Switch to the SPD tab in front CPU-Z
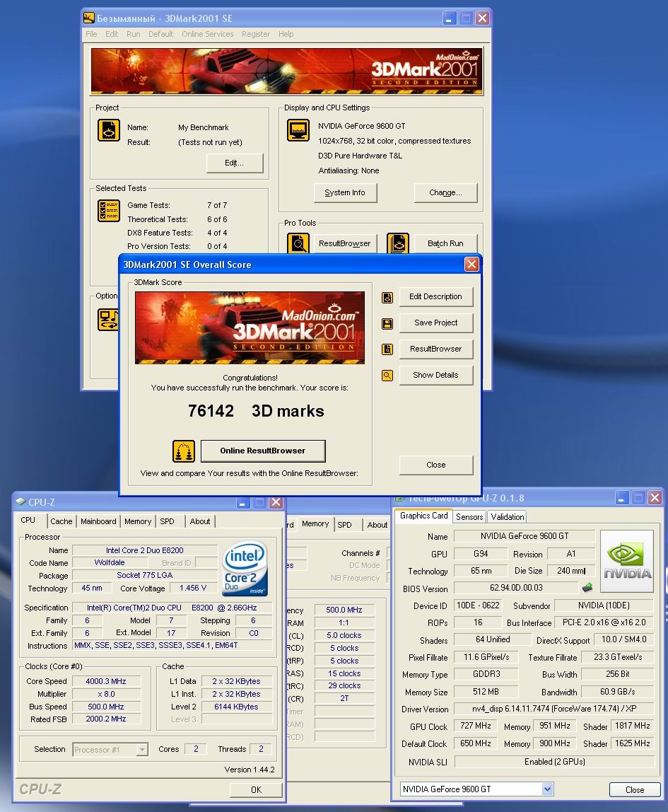The width and height of the screenshot is (668, 812). [x=167, y=521]
